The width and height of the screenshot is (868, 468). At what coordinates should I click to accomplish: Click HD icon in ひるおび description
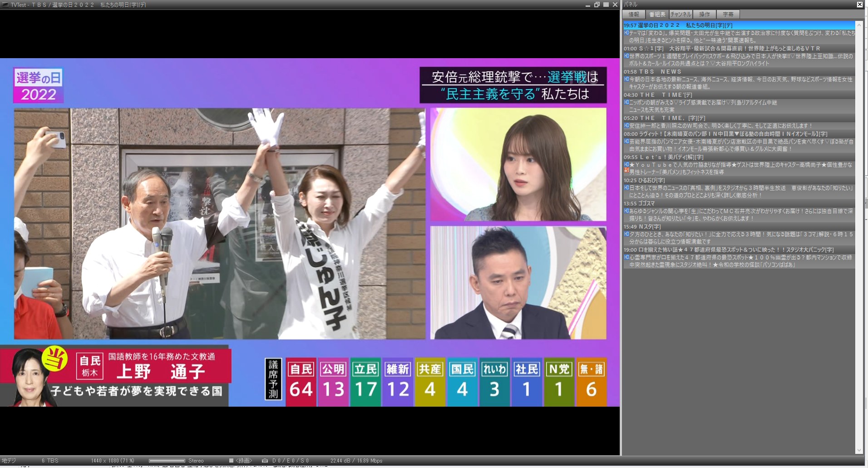pos(626,188)
